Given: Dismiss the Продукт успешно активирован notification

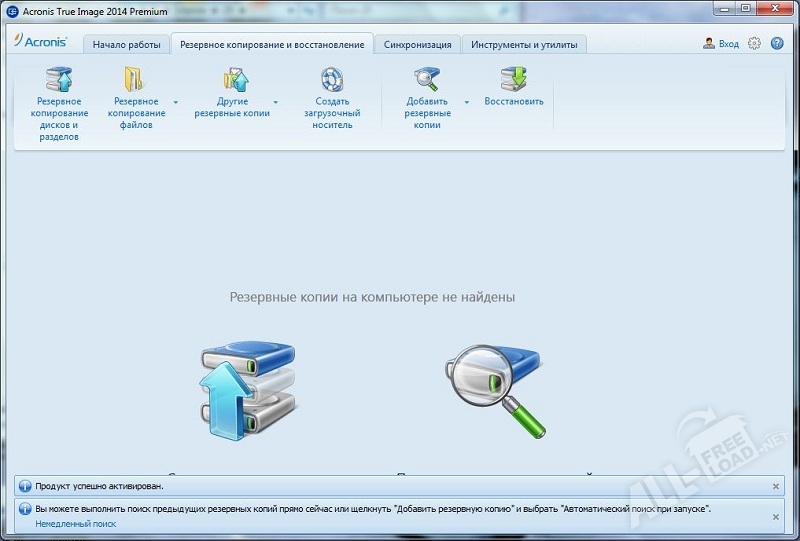Looking at the screenshot, I should tap(777, 486).
